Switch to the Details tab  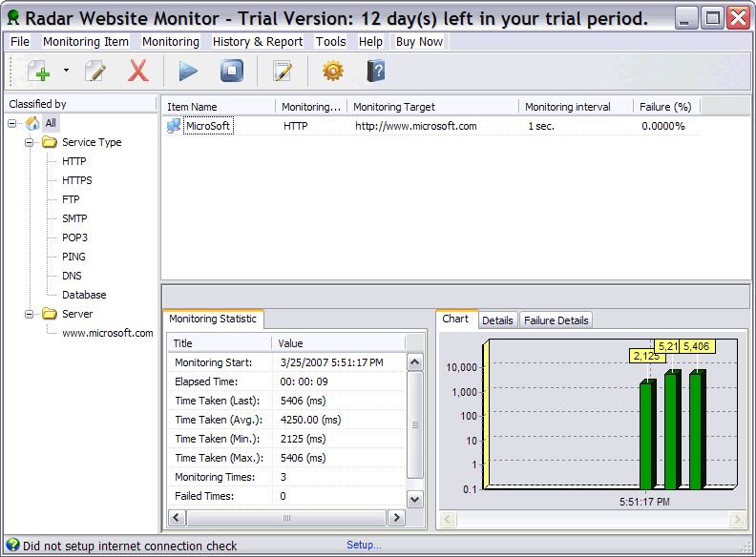point(497,320)
